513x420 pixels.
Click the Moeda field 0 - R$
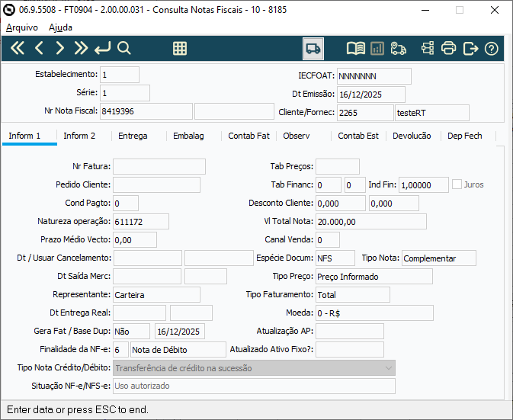[x=374, y=313]
